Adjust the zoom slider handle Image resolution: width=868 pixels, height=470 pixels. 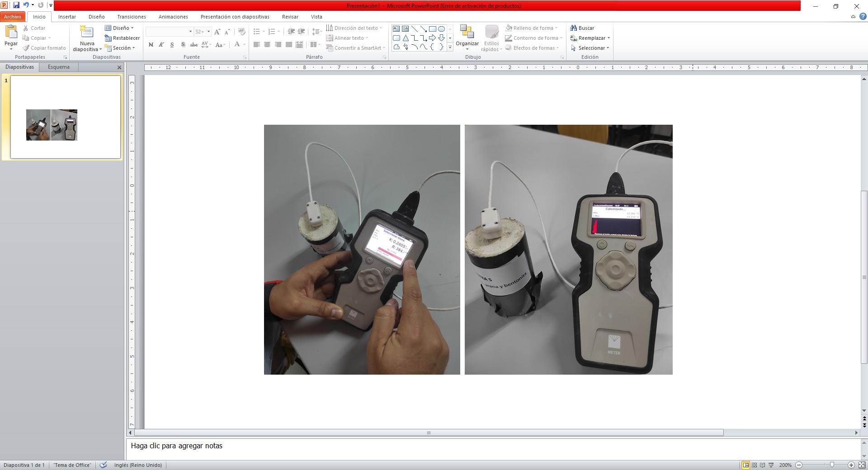coord(832,465)
